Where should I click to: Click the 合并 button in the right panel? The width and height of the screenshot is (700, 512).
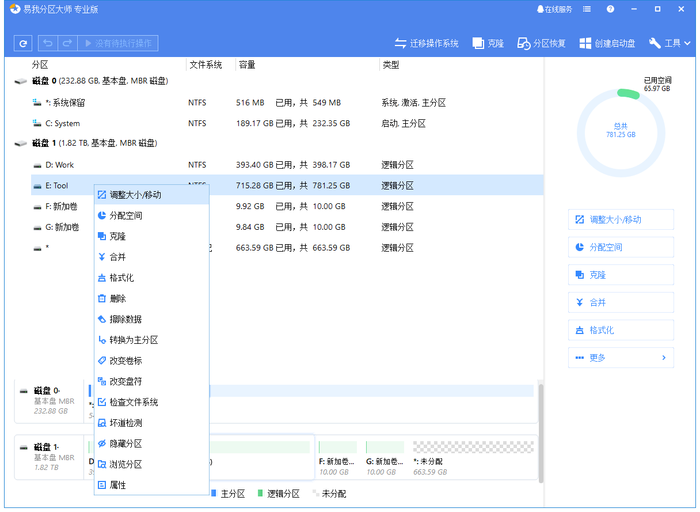point(621,303)
